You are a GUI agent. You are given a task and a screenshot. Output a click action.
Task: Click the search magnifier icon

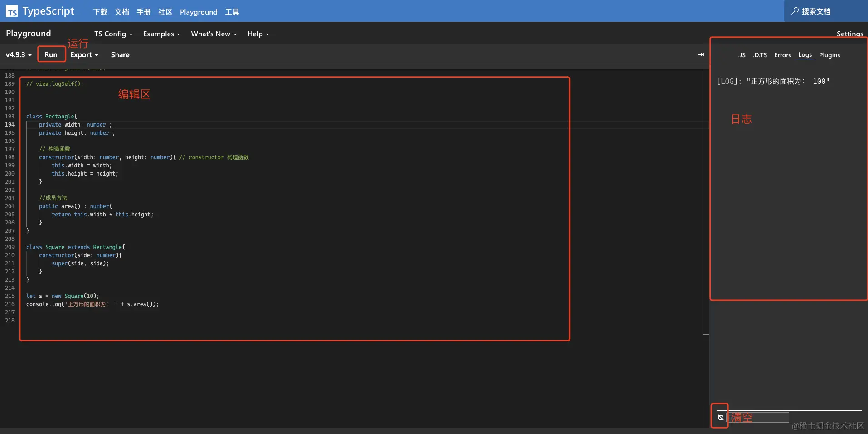(795, 11)
